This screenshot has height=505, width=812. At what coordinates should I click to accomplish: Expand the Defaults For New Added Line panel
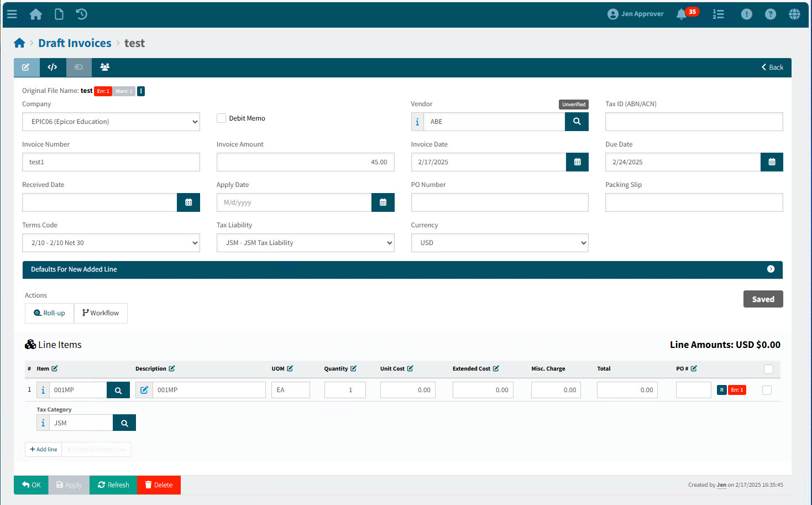[771, 269]
